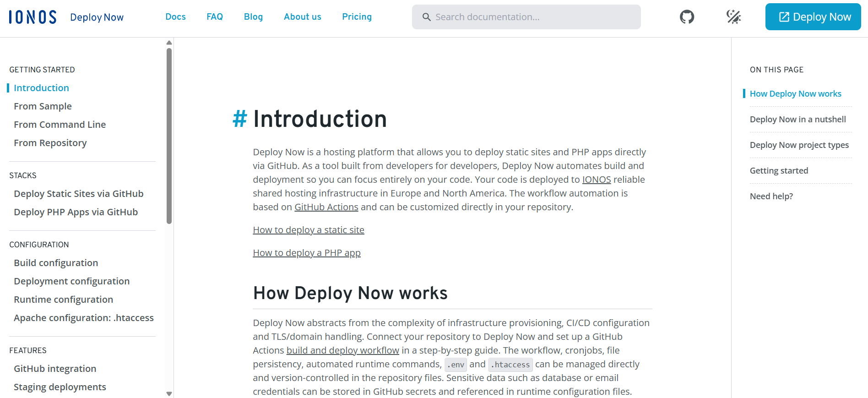Select From Repository in the sidebar
Image resolution: width=868 pixels, height=398 pixels.
click(x=50, y=143)
